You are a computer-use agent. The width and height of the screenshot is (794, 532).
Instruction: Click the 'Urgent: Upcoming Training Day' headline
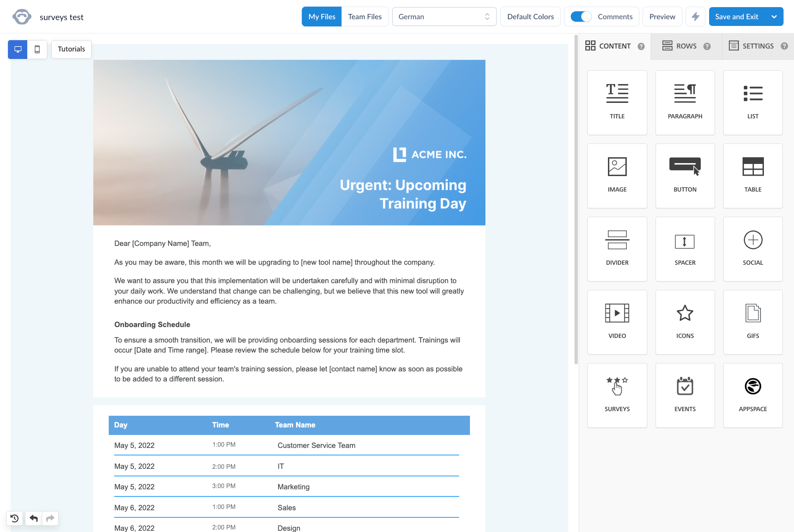[403, 194]
